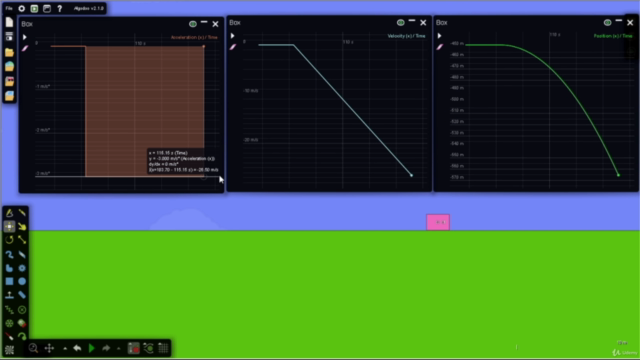The width and height of the screenshot is (640, 360).
Task: Expand acceleration graph options triangle
Action: (x=25, y=37)
